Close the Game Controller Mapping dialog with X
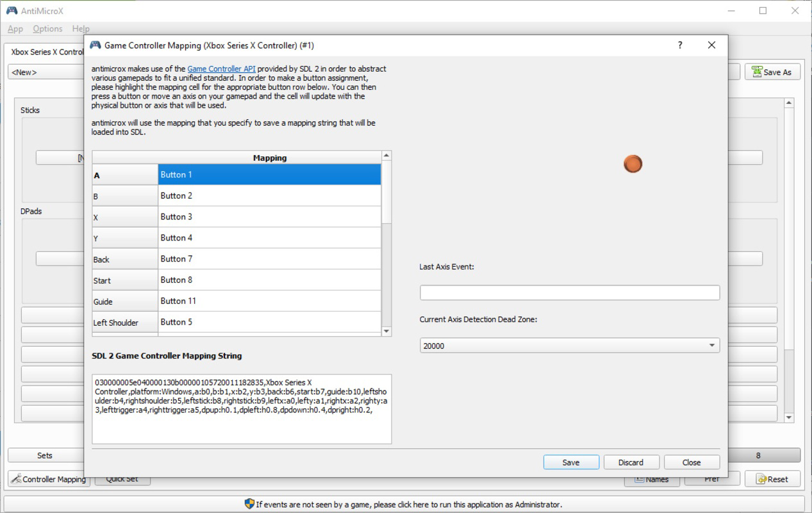The image size is (812, 513). point(711,45)
